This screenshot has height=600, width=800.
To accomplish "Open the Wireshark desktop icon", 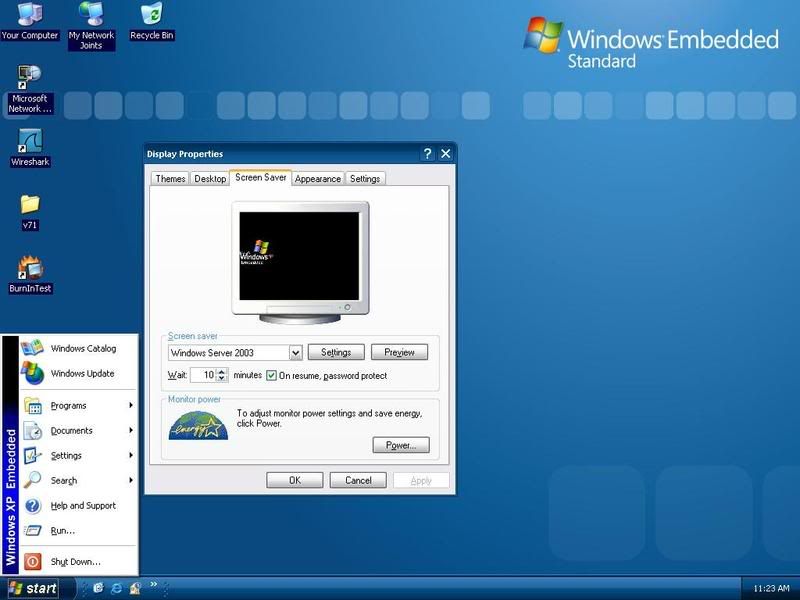I will click(30, 143).
